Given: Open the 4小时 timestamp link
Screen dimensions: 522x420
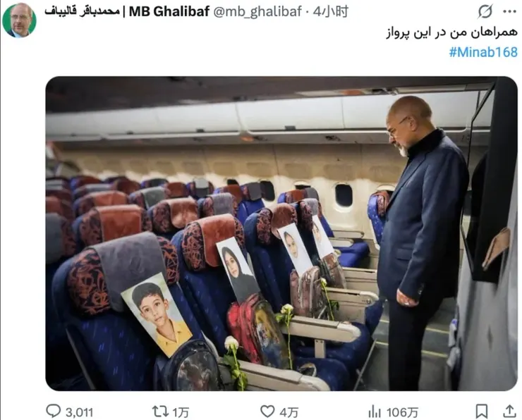Looking at the screenshot, I should coord(331,12).
